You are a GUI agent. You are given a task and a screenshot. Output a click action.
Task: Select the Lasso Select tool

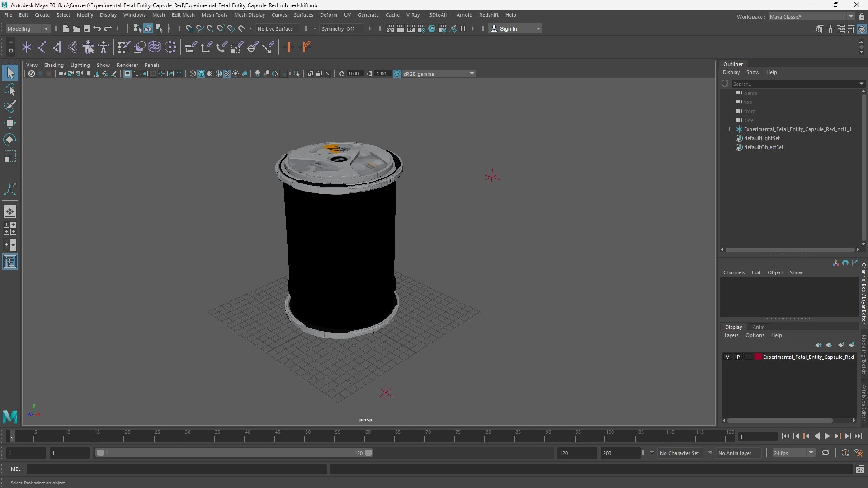pos(10,90)
